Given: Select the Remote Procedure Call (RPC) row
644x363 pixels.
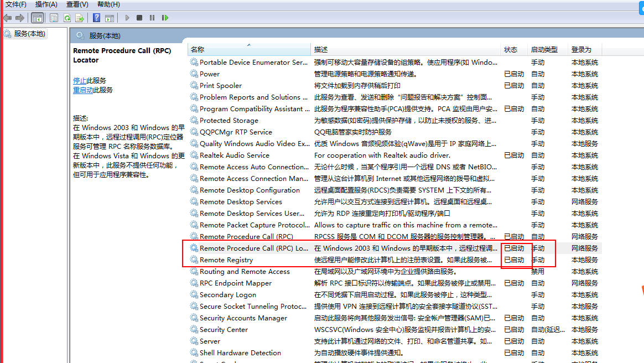Looking at the screenshot, I should (394, 236).
